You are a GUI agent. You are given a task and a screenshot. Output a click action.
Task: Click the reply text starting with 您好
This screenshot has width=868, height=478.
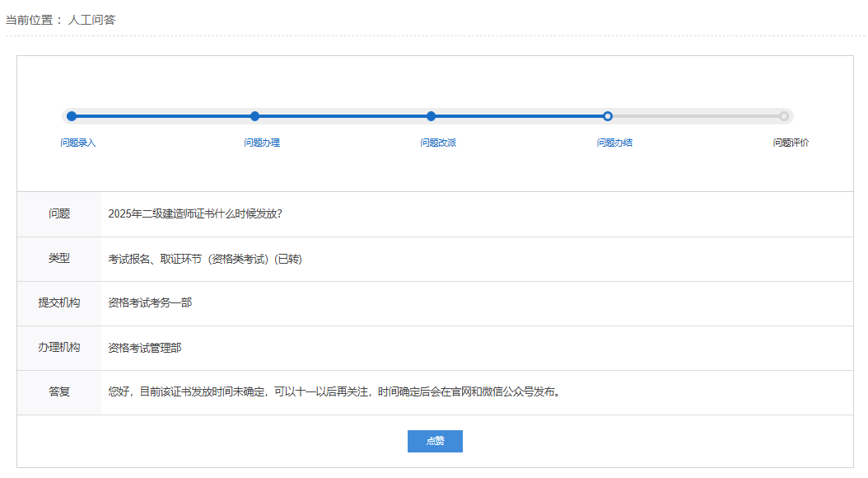[334, 391]
